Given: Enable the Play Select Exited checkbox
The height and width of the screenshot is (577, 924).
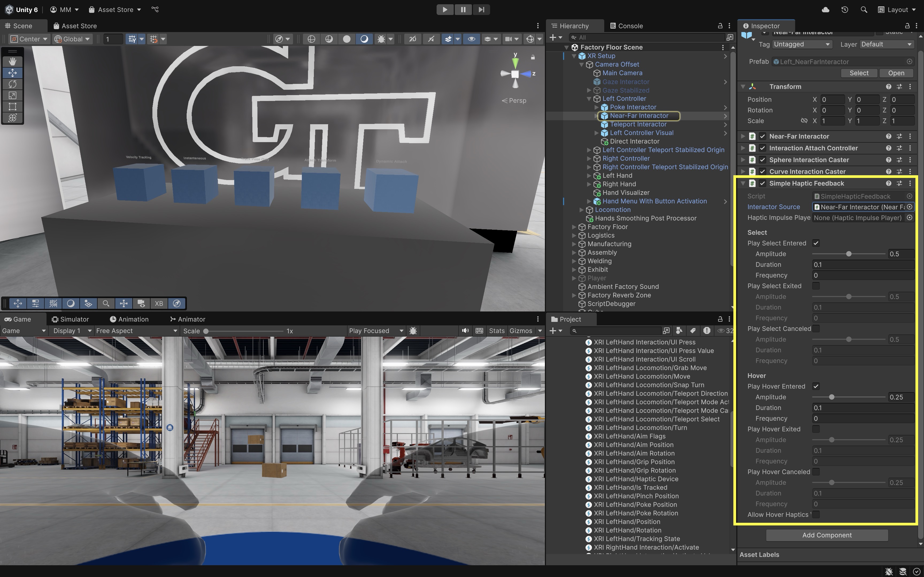Looking at the screenshot, I should click(x=816, y=286).
